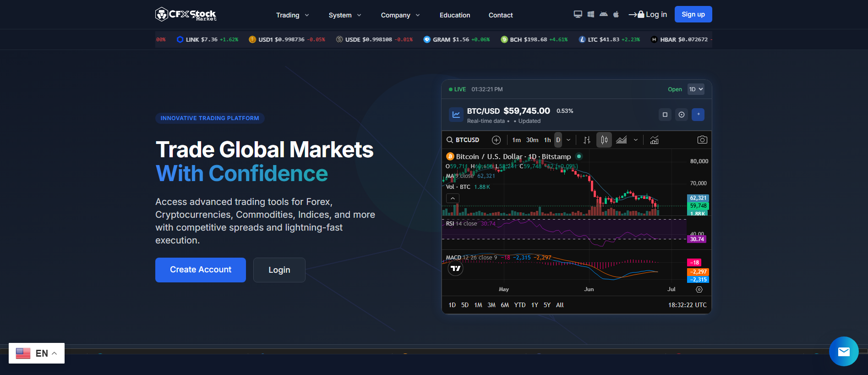Set chart range to 6M
The image size is (868, 375).
pos(505,305)
